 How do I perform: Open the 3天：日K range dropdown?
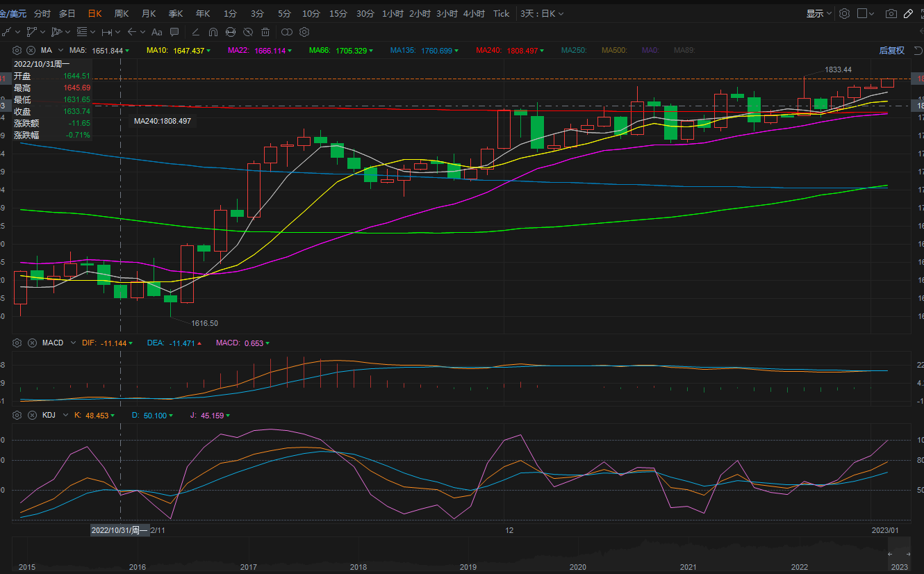[x=542, y=13]
